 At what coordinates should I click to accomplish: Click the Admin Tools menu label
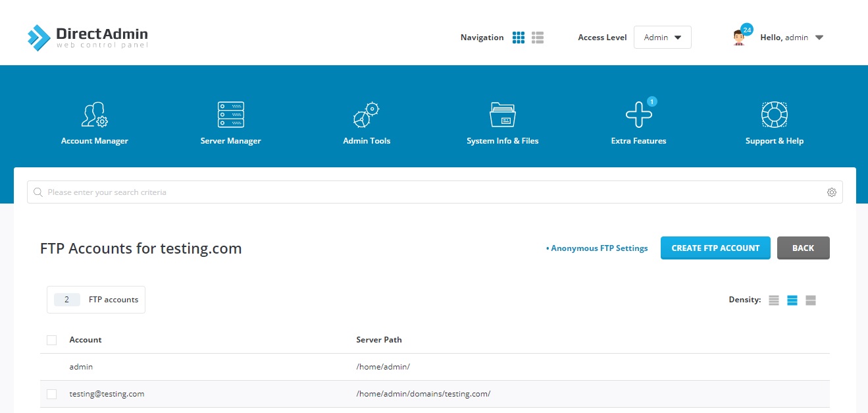click(367, 141)
